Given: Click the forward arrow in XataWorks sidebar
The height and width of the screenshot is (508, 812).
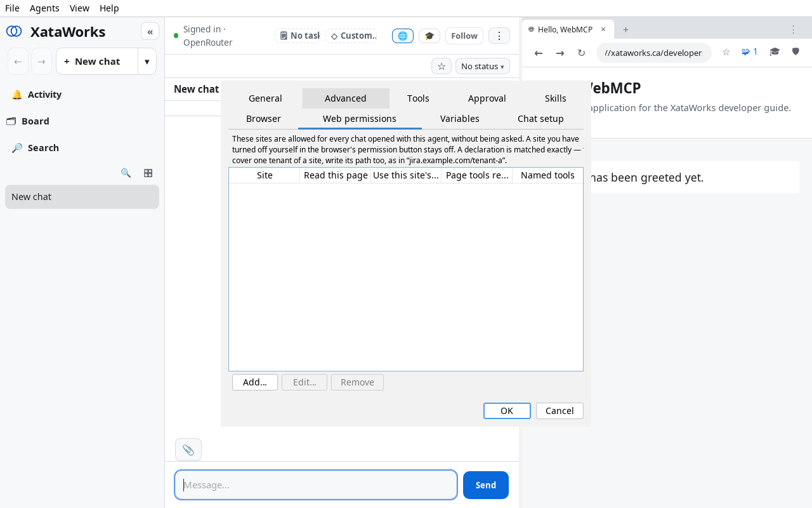Looking at the screenshot, I should point(41,62).
